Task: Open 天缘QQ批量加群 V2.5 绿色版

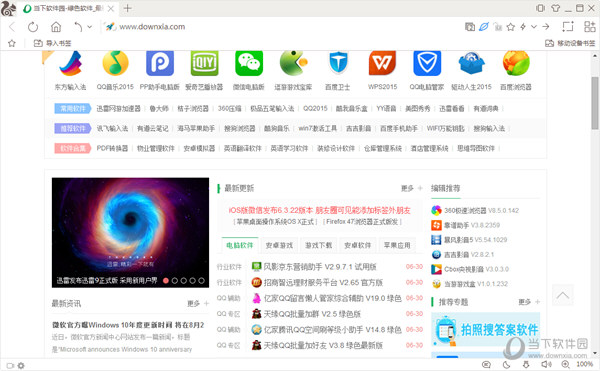Action: (x=306, y=314)
